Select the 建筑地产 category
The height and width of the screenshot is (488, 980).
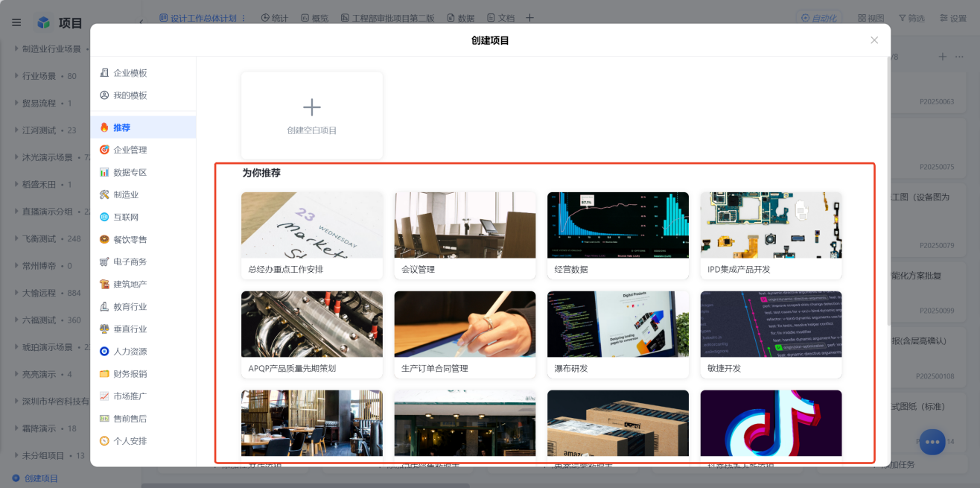point(143,284)
